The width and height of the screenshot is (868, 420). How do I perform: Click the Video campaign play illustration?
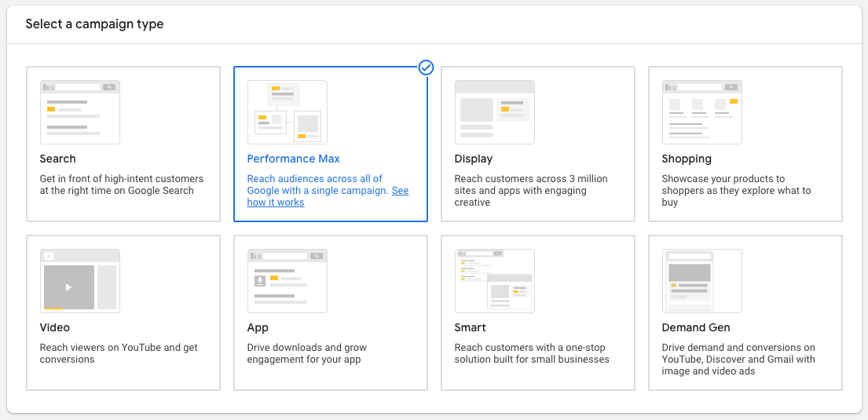point(79,281)
